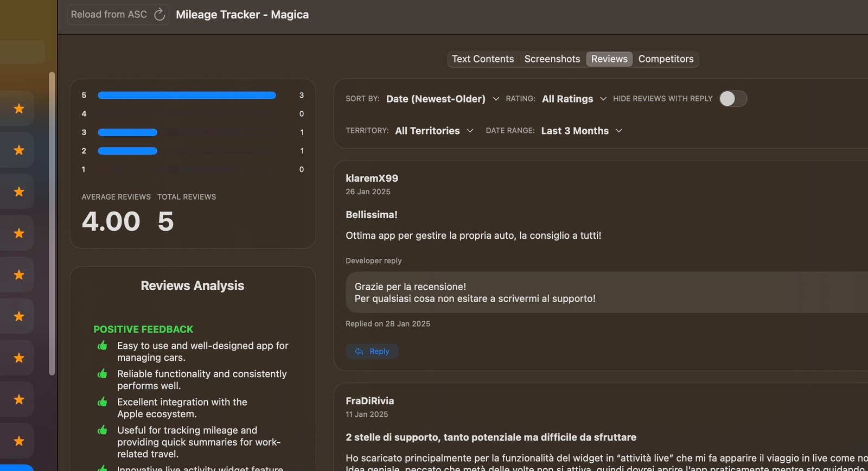Click the app title "Mileage Tracker - Magica"
Image resolution: width=868 pixels, height=471 pixels.
click(x=242, y=15)
